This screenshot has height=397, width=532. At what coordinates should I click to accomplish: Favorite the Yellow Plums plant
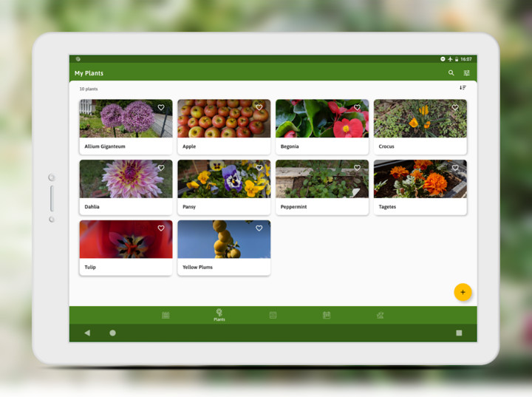pyautogui.click(x=259, y=228)
